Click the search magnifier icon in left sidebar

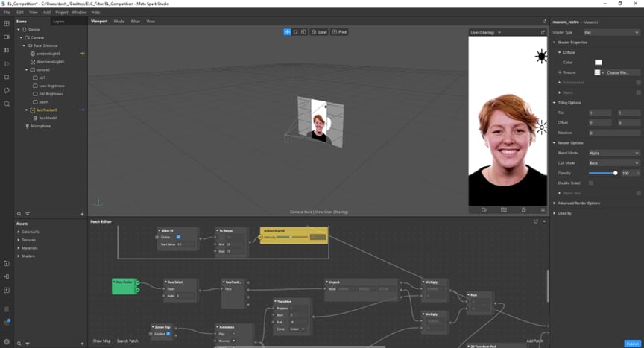click(7, 104)
